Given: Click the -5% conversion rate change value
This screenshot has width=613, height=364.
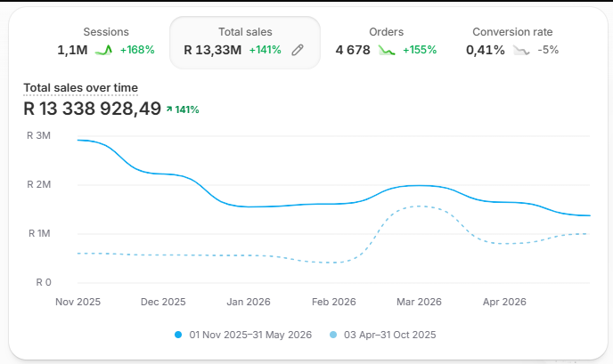Looking at the screenshot, I should point(548,50).
